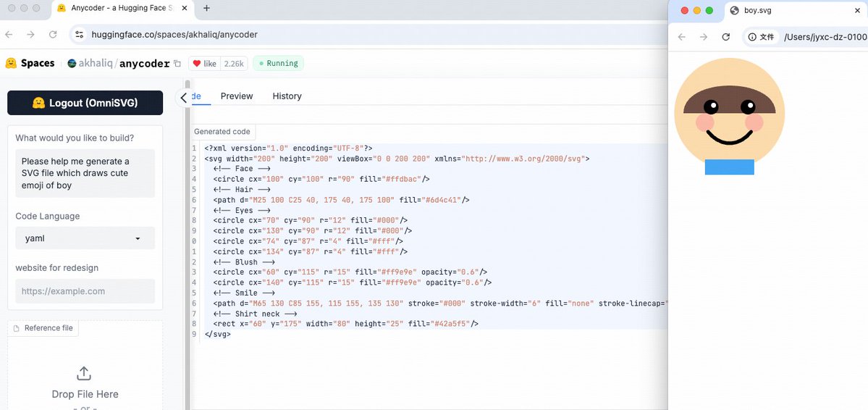Image resolution: width=868 pixels, height=410 pixels.
Task: Click the /Users file path address field
Action: tap(825, 37)
